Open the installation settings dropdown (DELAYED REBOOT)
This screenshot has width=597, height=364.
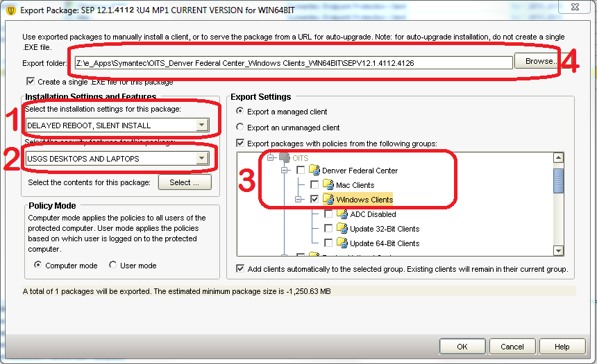coord(117,125)
